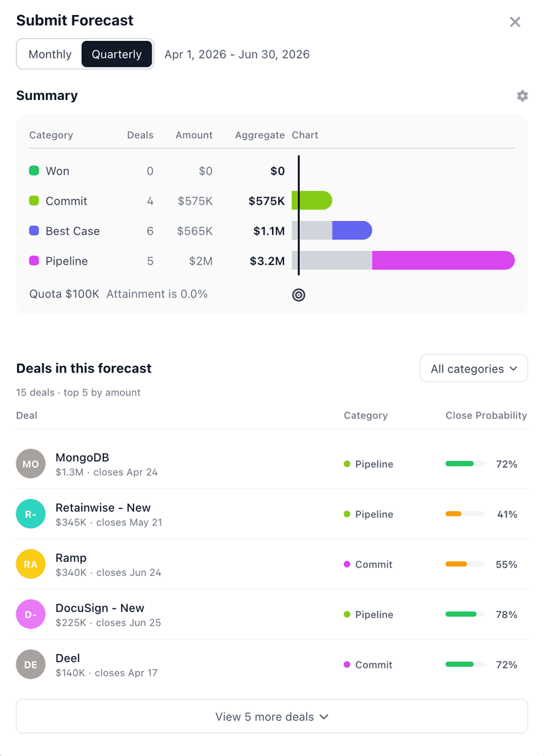Click the Best Case purple chart bar
Image resolution: width=544 pixels, height=756 pixels.
(x=352, y=230)
